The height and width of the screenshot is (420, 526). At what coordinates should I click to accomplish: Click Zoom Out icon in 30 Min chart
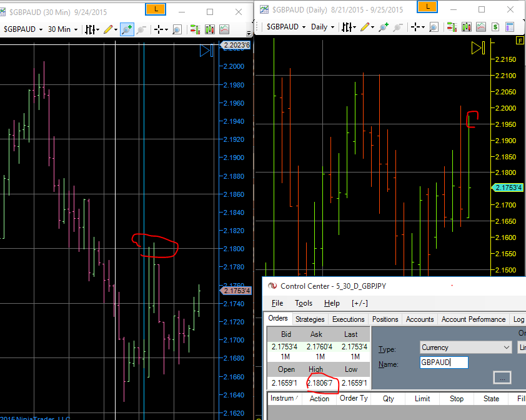[x=141, y=29]
